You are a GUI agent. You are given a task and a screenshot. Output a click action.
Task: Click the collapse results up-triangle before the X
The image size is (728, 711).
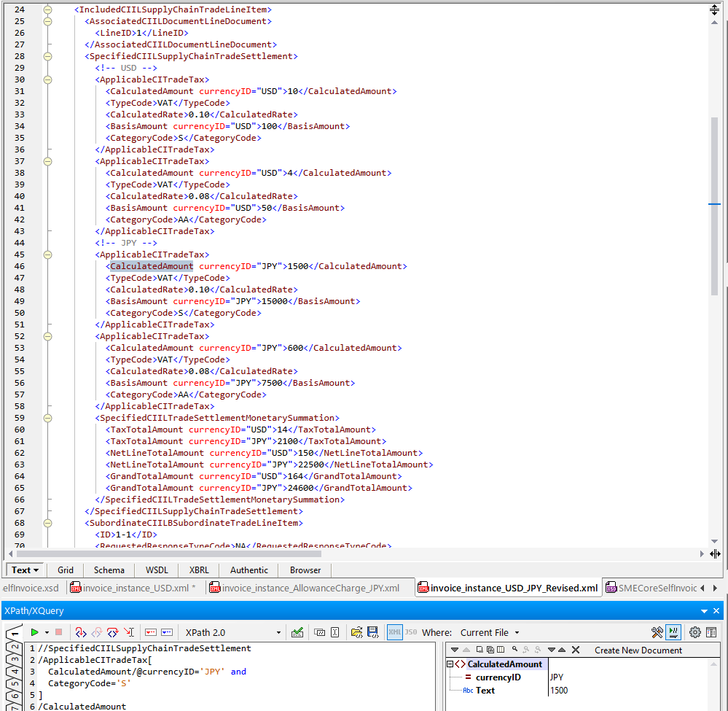562,650
